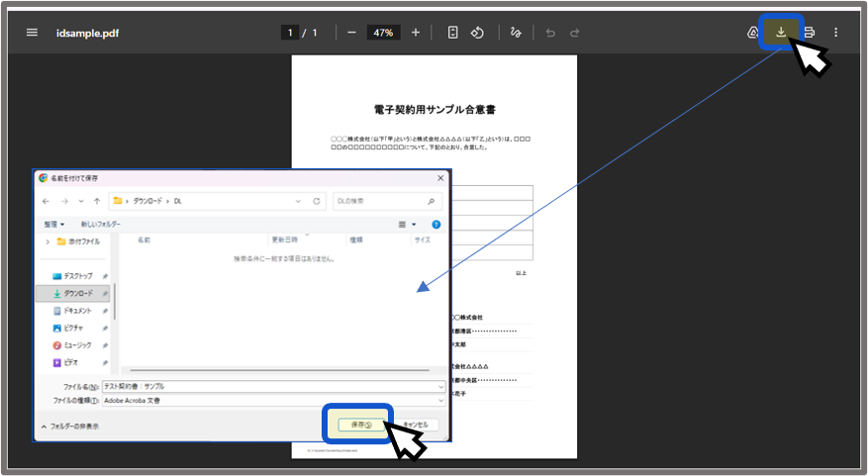Go up one folder level in dialog
868x476 pixels.
(96, 201)
